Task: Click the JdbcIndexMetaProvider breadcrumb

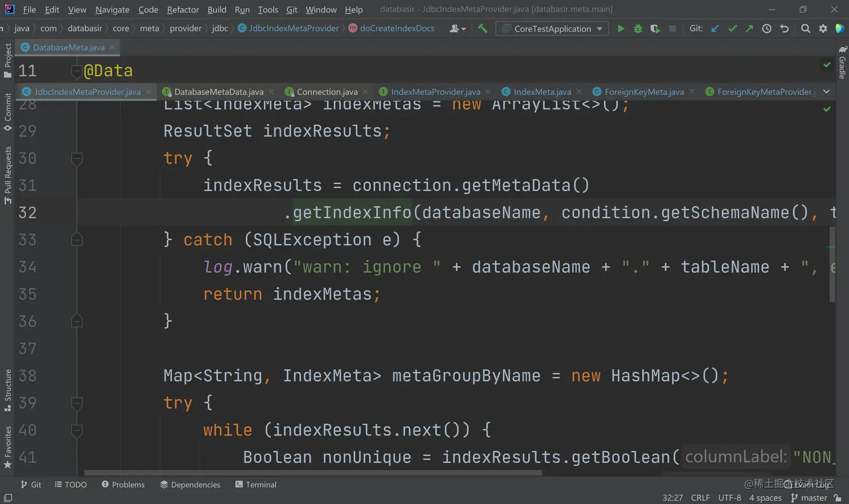Action: (289, 28)
